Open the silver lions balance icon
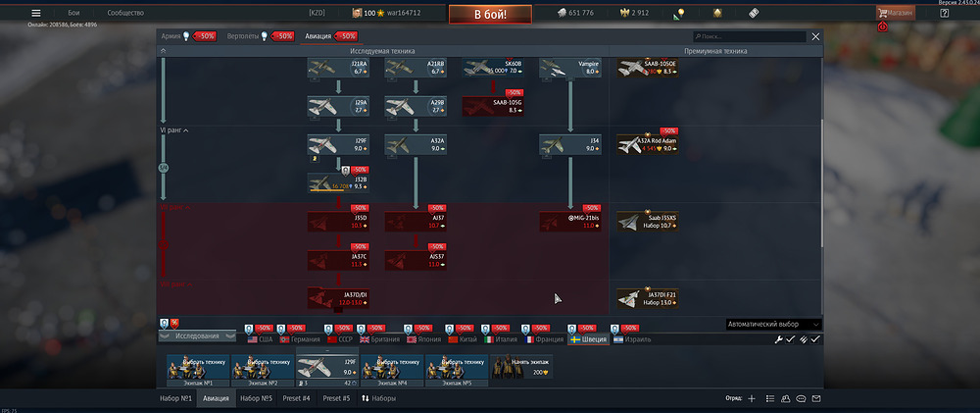980x413 pixels. coord(562,13)
